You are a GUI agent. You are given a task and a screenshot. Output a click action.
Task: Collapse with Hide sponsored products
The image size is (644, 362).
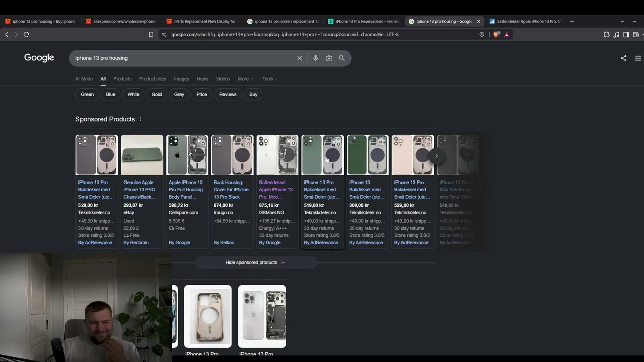(256, 262)
